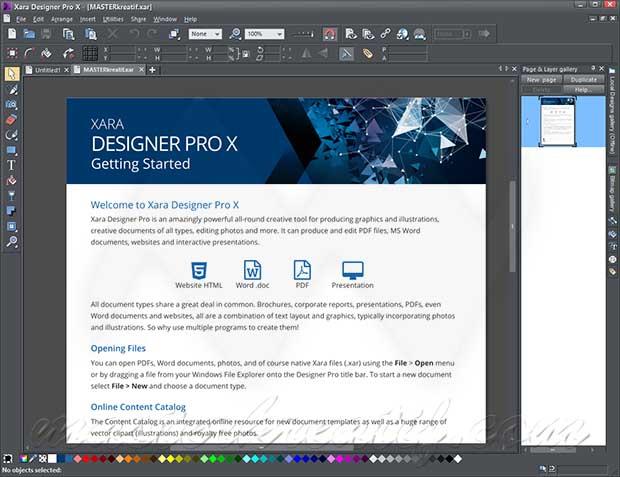
Task: Open the None quality dropdown
Action: pyautogui.click(x=205, y=34)
